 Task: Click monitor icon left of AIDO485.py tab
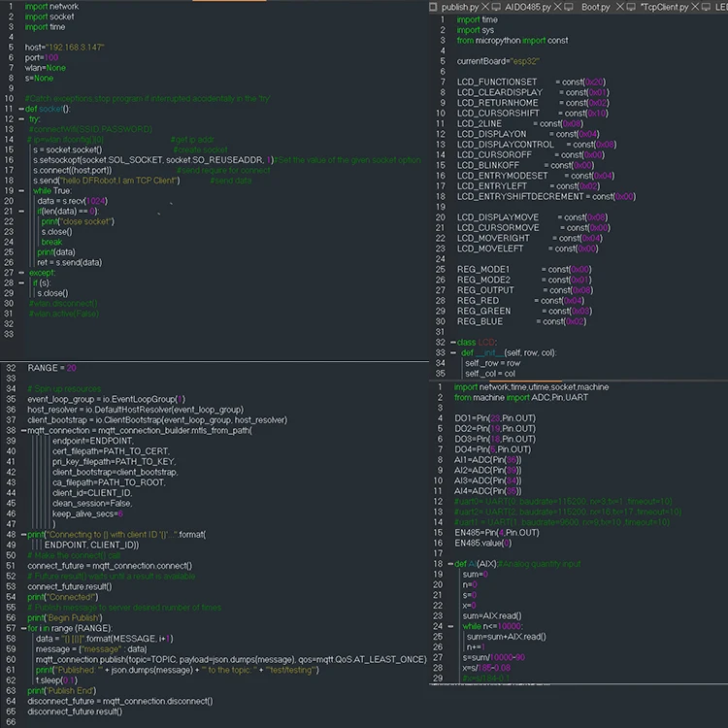pos(496,7)
